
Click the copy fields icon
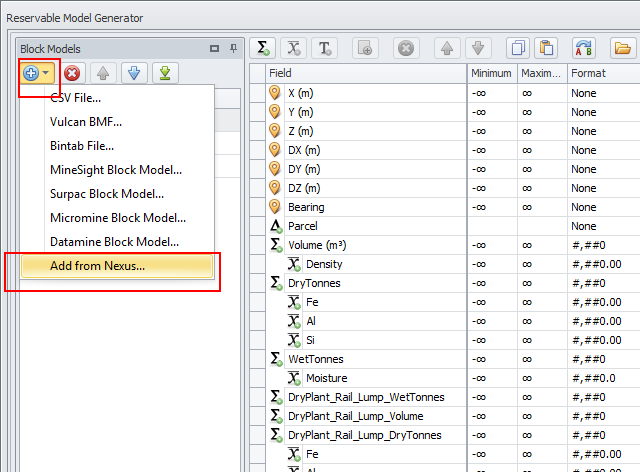pyautogui.click(x=518, y=48)
